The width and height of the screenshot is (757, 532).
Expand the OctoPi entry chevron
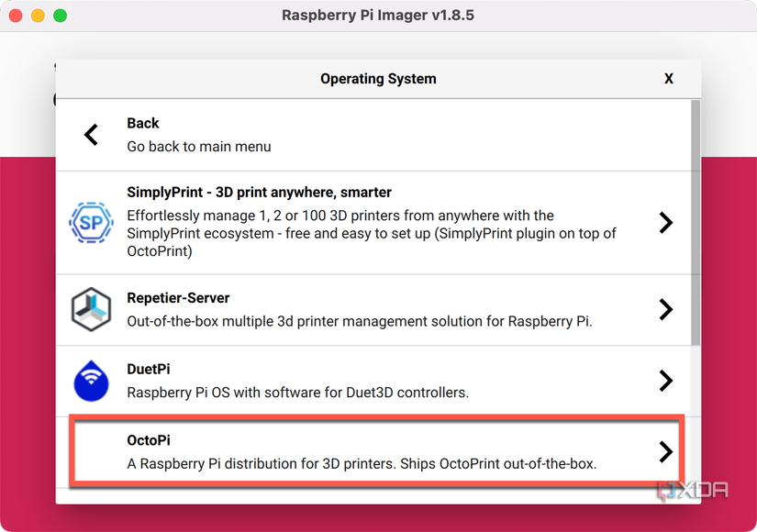[x=666, y=452]
